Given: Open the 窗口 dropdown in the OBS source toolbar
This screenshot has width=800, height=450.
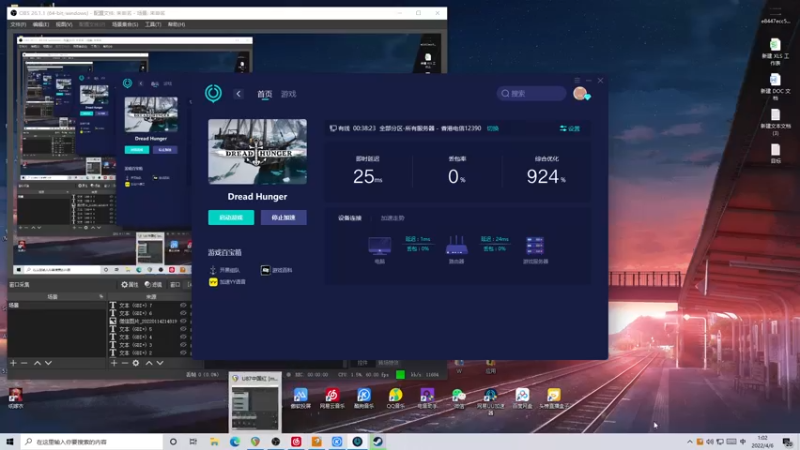Looking at the screenshot, I should tap(176, 284).
